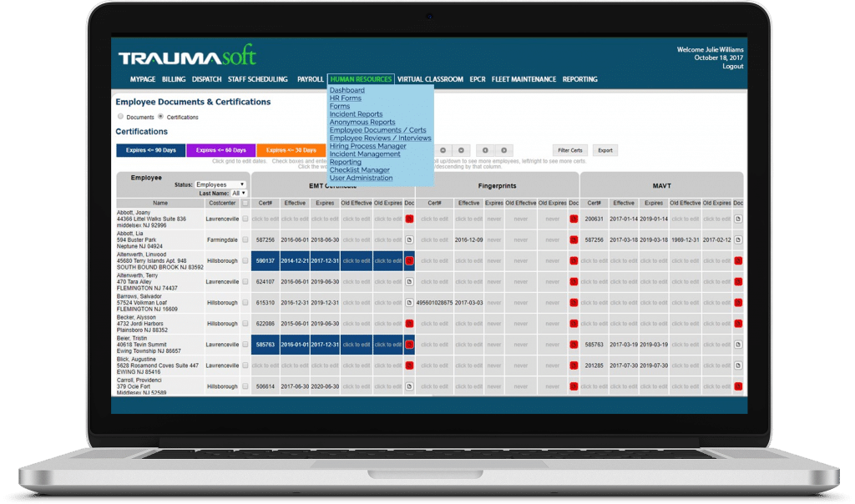Image resolution: width=855 pixels, height=504 pixels.
Task: Open Tristin Beier's MAVT document icon
Action: tap(738, 343)
